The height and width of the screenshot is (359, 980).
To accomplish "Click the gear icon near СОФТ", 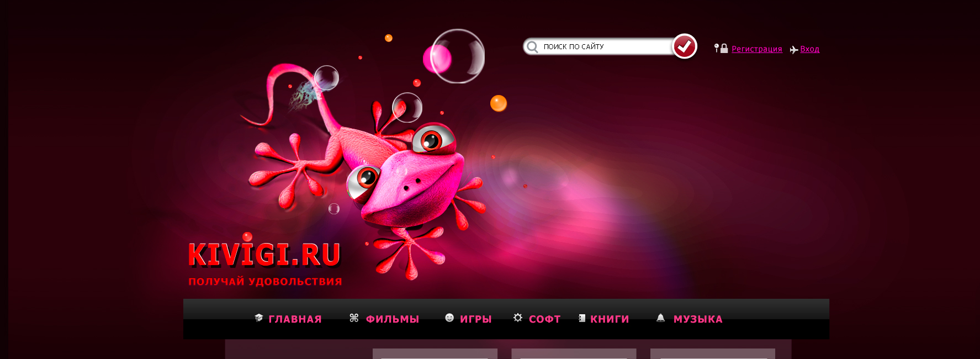I will 518,318.
